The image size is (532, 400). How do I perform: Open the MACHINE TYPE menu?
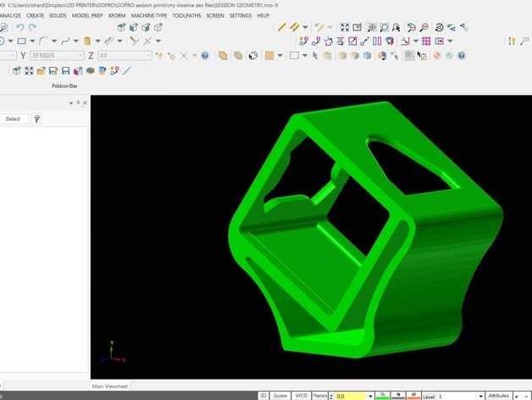149,15
